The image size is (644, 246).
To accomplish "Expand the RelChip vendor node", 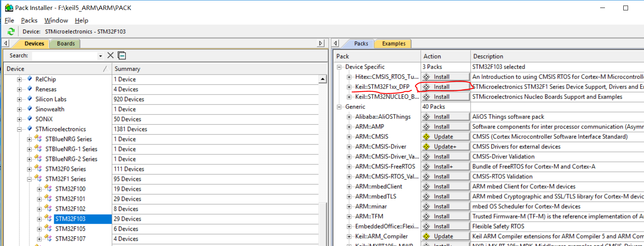I will click(19, 79).
